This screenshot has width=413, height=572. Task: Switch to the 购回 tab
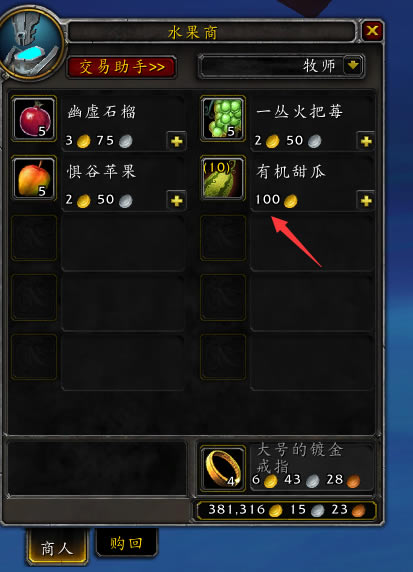coord(126,543)
